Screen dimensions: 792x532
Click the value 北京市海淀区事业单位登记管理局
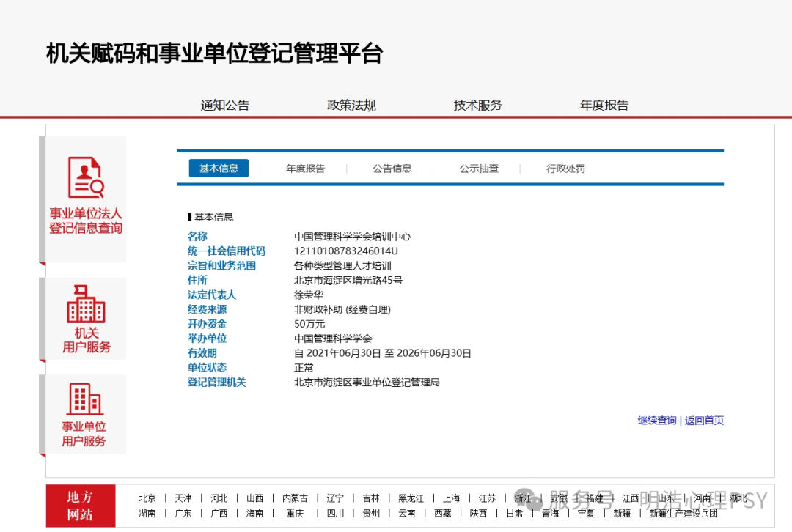(x=367, y=383)
